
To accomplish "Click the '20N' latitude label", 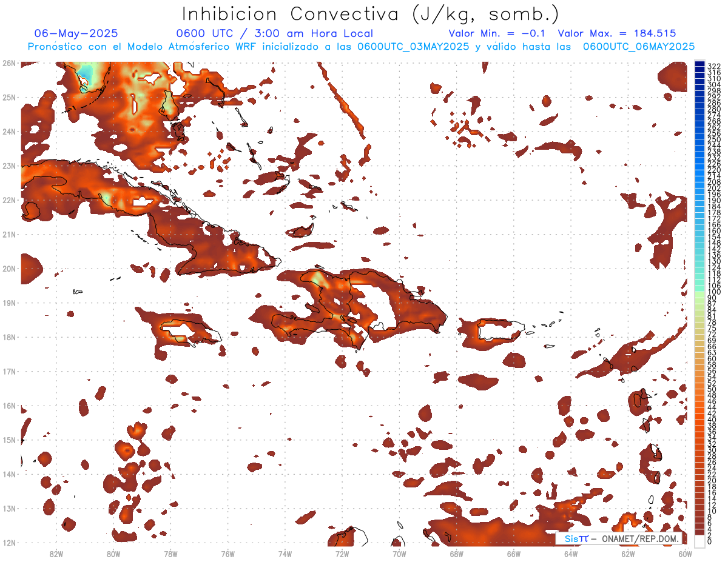I will (9, 269).
